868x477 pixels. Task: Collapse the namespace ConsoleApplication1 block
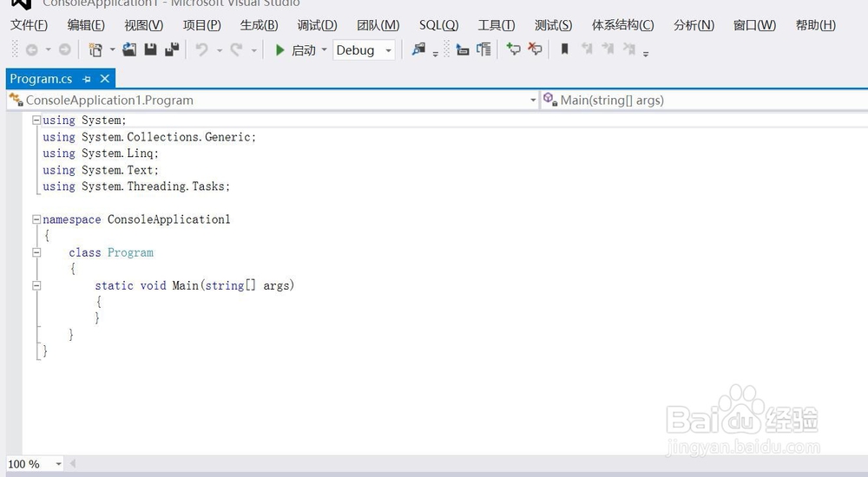pos(36,219)
